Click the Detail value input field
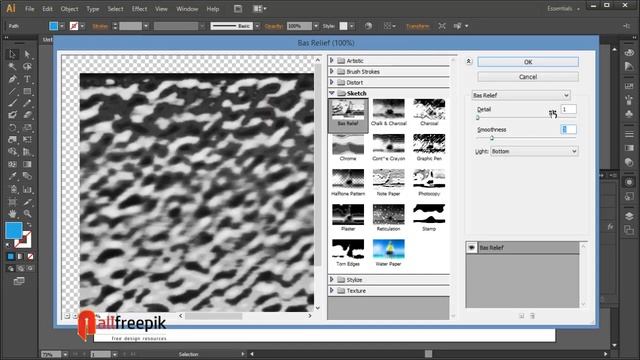This screenshot has width=640, height=360. 569,109
